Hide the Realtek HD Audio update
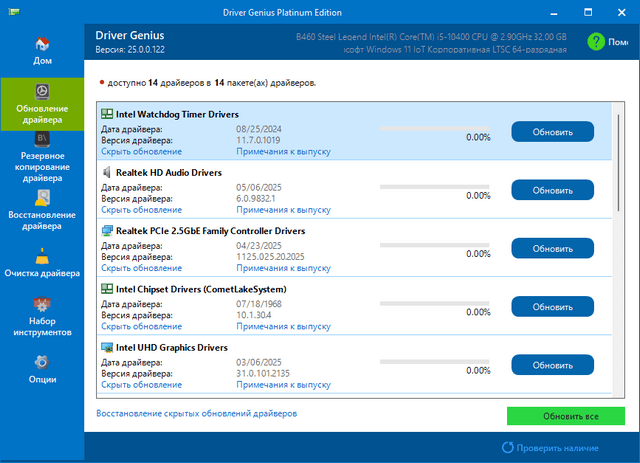 (x=141, y=211)
